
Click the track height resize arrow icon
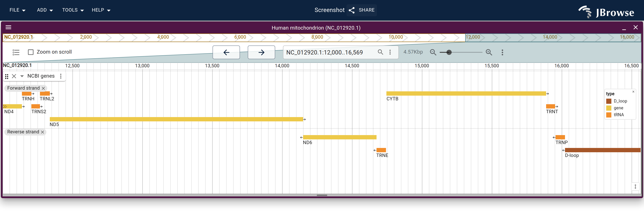tap(635, 186)
